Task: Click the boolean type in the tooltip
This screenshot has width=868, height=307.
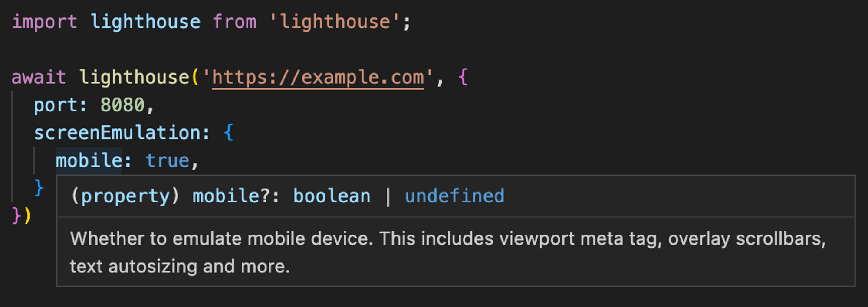Action: coord(332,196)
